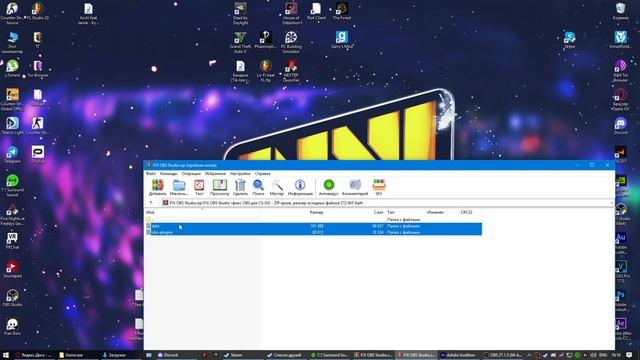Screen dimensions: 640x360
Task: Run the Тест archive test icon
Action: pos(199,187)
